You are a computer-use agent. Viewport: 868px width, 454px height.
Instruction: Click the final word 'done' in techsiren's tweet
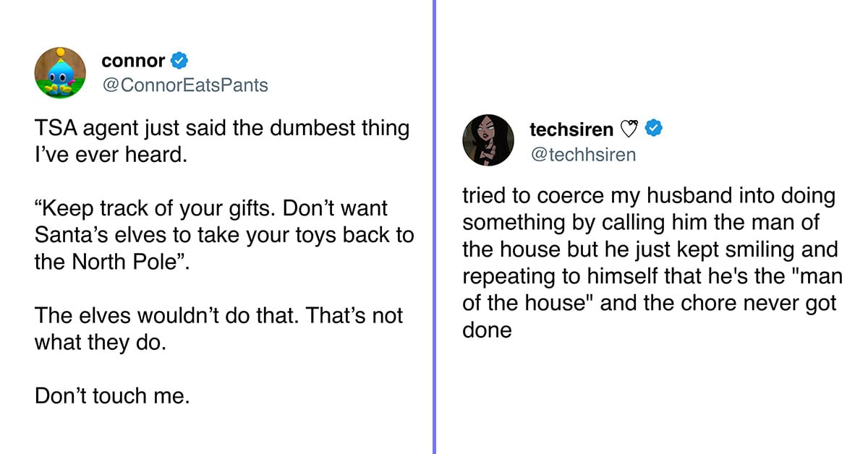[x=488, y=330]
